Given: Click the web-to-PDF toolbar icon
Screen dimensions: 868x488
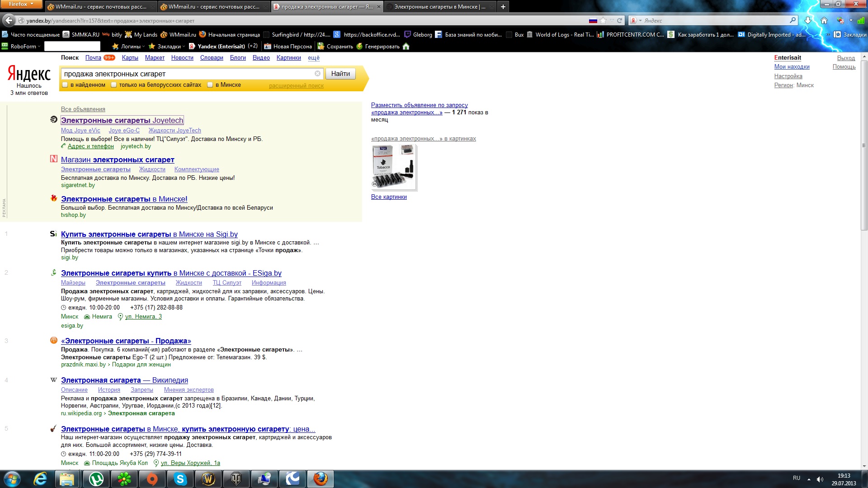Looking at the screenshot, I should (840, 20).
